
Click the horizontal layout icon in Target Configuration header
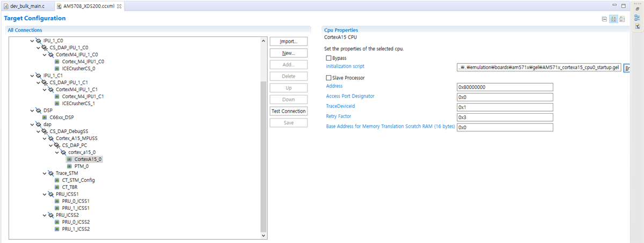(613, 19)
